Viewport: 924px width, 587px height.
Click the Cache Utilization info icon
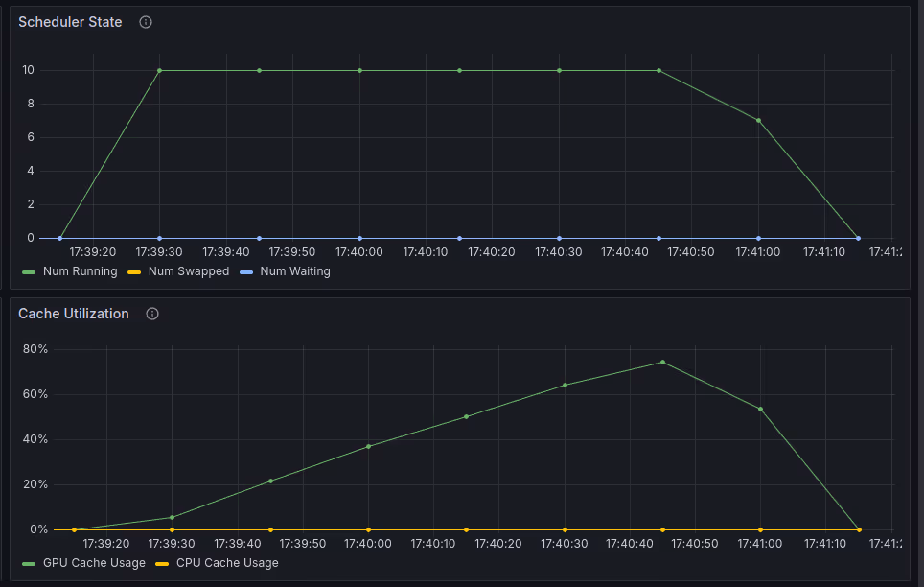152,314
